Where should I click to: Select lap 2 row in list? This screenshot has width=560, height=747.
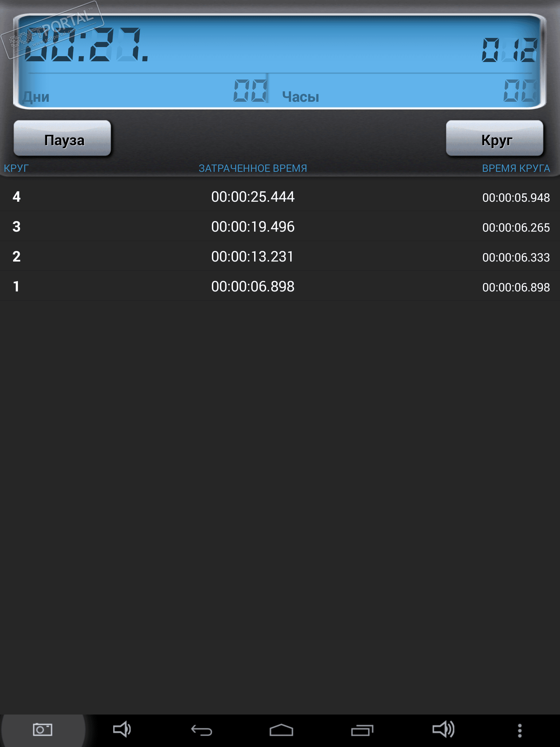click(x=280, y=257)
